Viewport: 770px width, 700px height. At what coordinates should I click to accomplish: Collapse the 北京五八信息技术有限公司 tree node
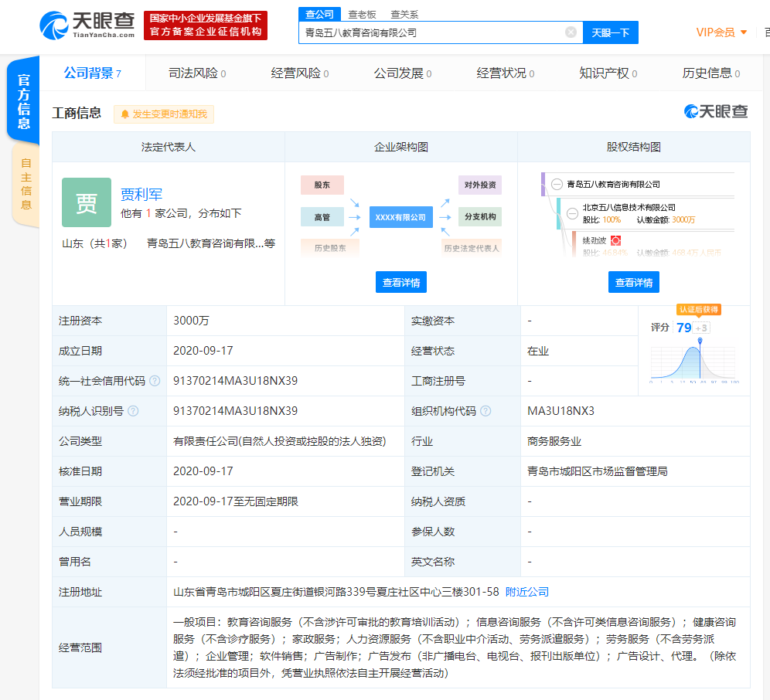click(x=572, y=213)
